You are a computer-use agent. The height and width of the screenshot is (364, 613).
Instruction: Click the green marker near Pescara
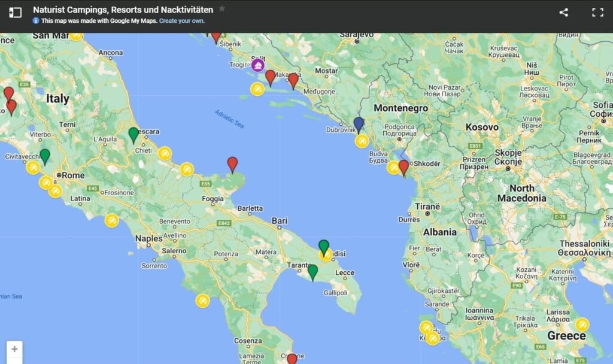coord(133,135)
